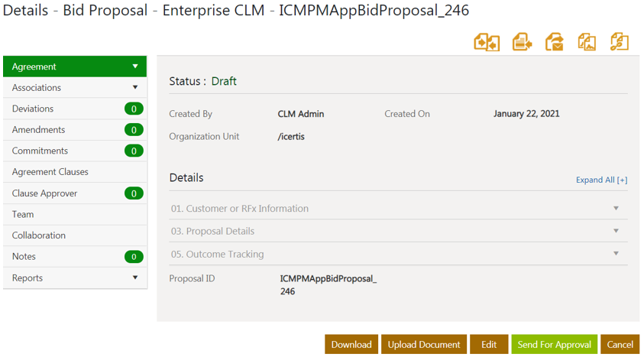Expand the Reports sidebar arrow
This screenshot has width=644, height=357.
(x=135, y=278)
